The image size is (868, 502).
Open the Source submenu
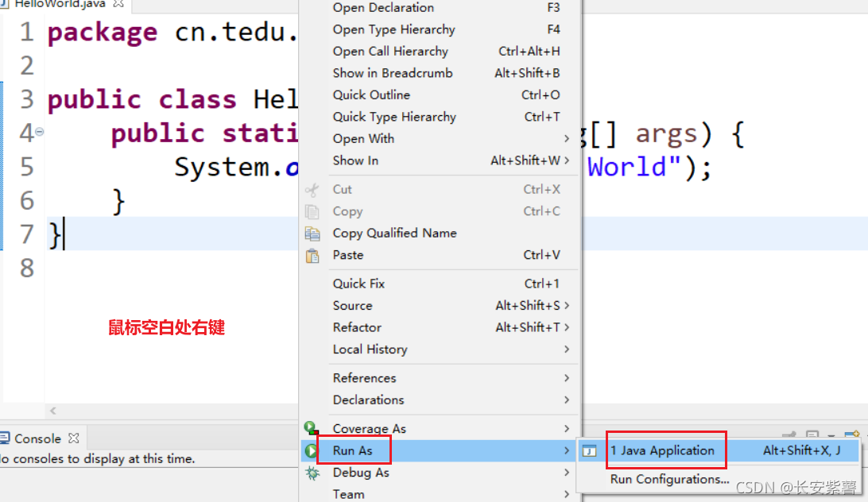[440, 306]
